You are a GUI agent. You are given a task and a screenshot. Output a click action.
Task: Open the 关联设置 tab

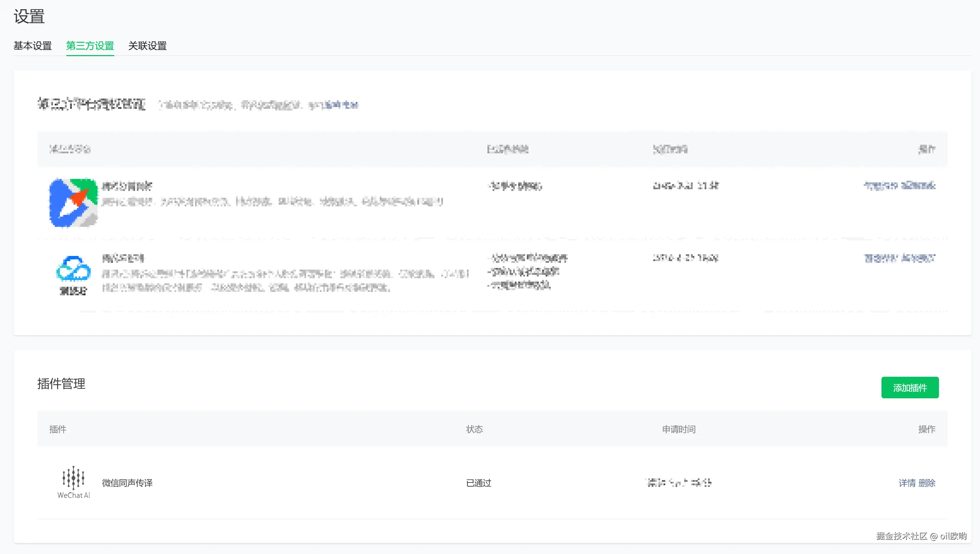click(x=147, y=46)
